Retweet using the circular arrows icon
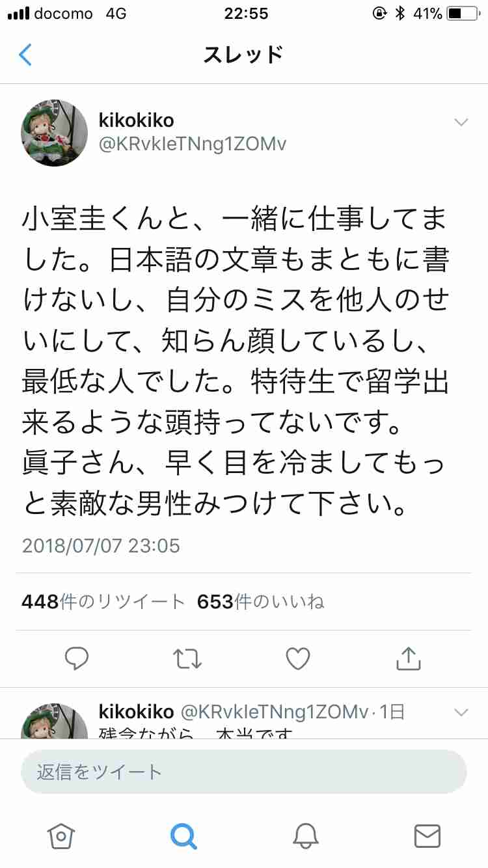The height and width of the screenshot is (868, 488). [188, 658]
